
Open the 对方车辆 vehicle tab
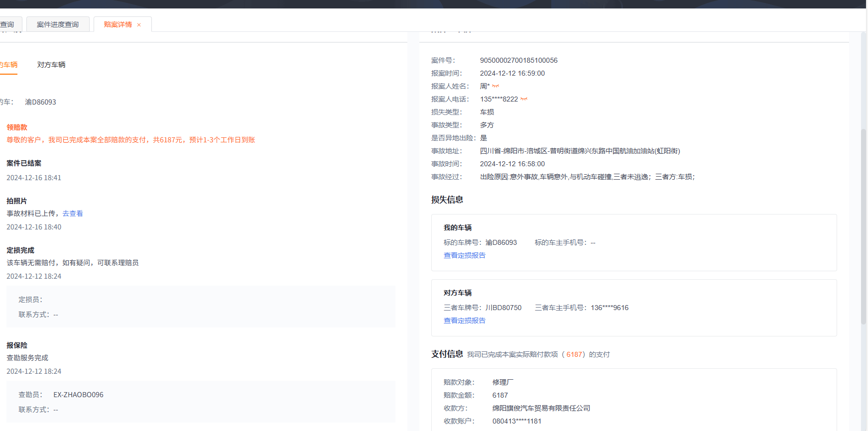tap(51, 65)
